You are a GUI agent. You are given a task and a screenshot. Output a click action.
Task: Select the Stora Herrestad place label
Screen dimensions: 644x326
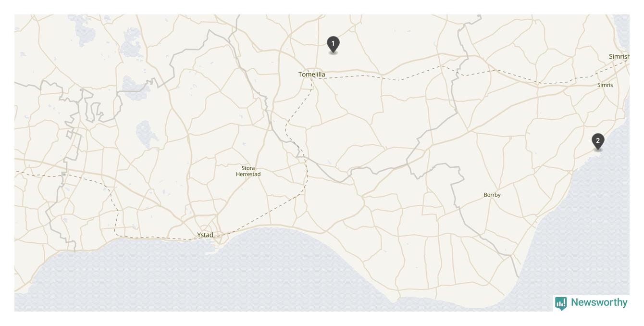click(248, 171)
